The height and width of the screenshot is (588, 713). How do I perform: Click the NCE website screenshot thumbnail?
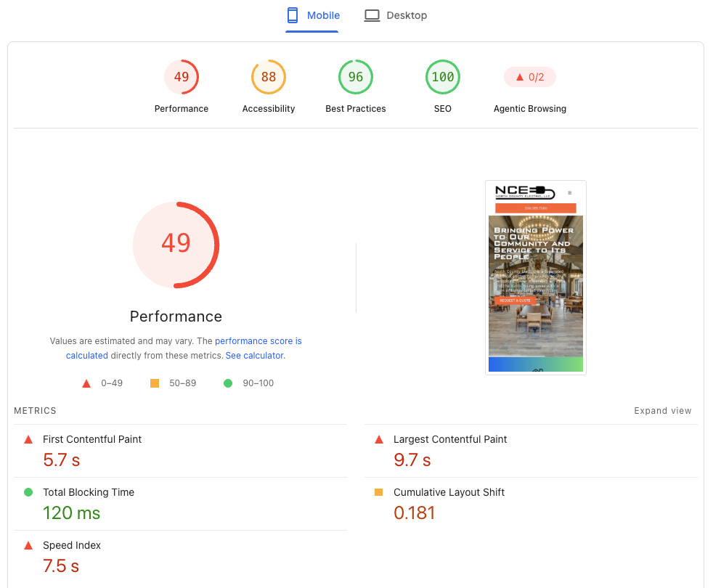[x=536, y=277]
